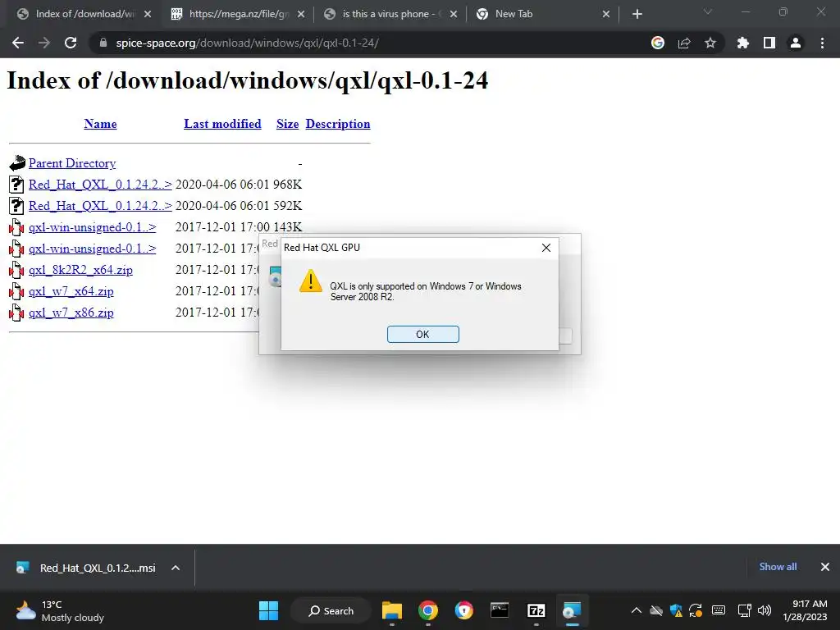Open the clock and date at 9:17 AM
Viewport: 840px width, 630px height.
[x=804, y=610]
